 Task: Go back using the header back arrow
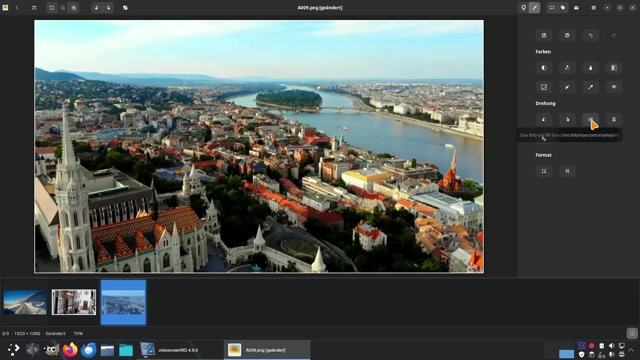[17, 8]
